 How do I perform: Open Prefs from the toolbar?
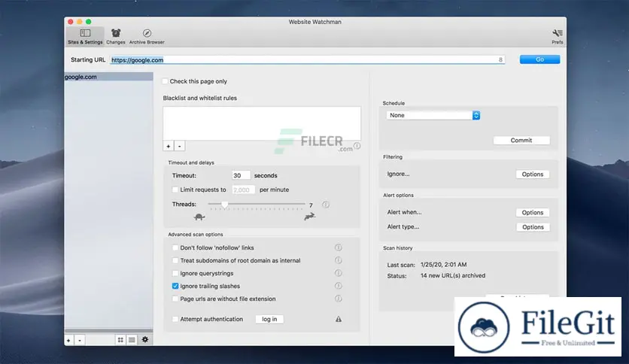(558, 36)
